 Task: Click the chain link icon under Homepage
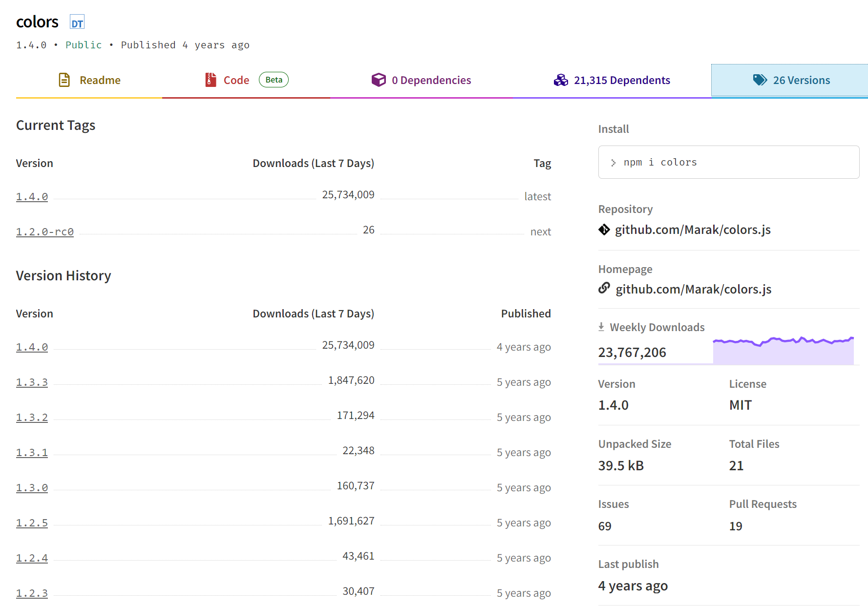604,289
